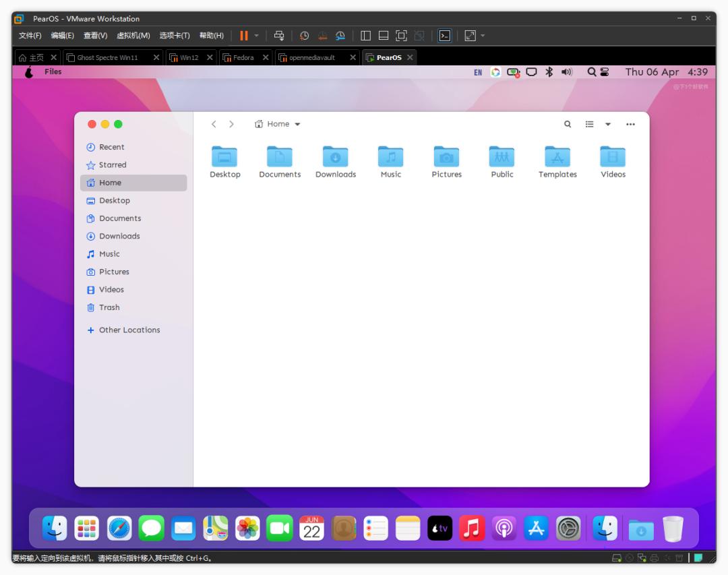This screenshot has width=728, height=575.
Task: Launch the Photos app from the dock
Action: point(247,528)
